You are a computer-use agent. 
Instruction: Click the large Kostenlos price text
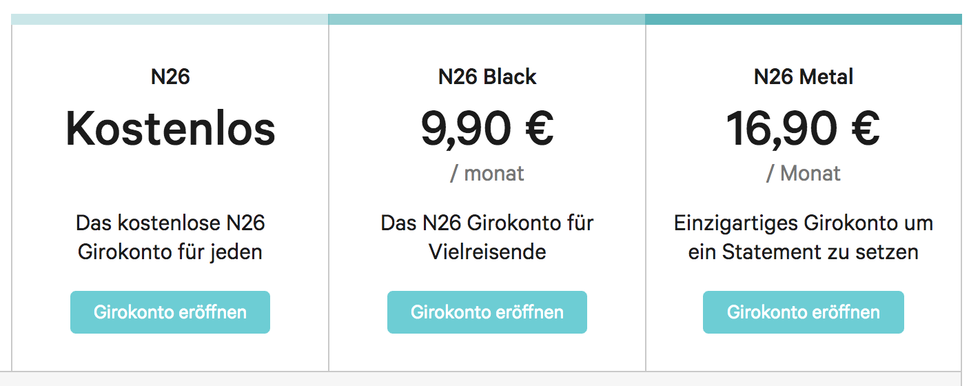[170, 129]
